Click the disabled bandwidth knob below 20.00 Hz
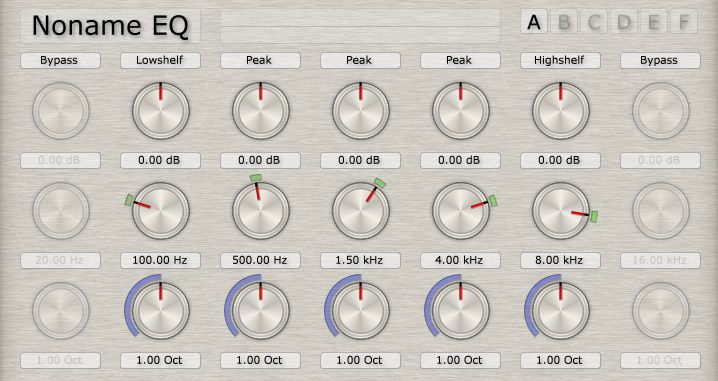The image size is (718, 381). tap(60, 310)
